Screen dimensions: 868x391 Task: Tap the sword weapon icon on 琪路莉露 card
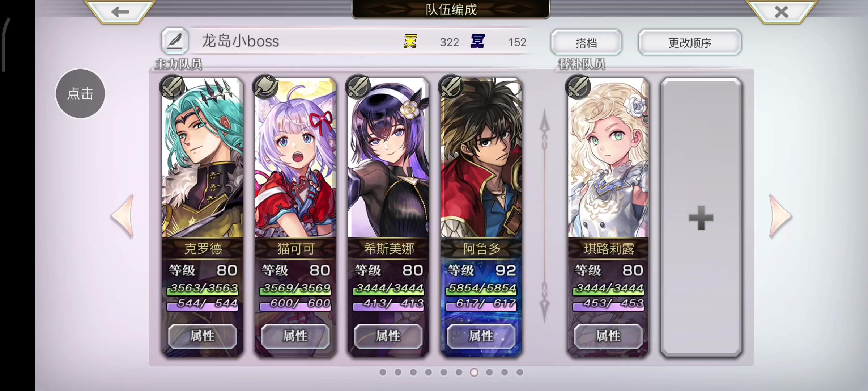tap(578, 87)
